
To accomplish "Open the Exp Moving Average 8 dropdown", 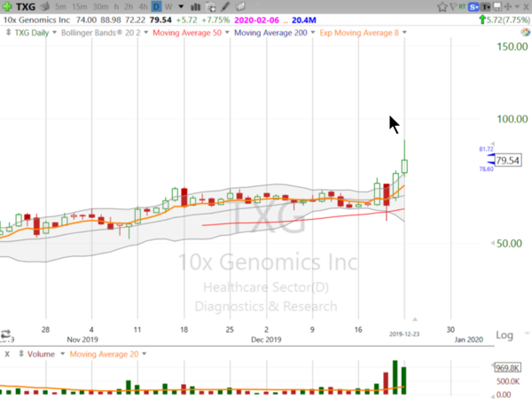I will 404,33.
